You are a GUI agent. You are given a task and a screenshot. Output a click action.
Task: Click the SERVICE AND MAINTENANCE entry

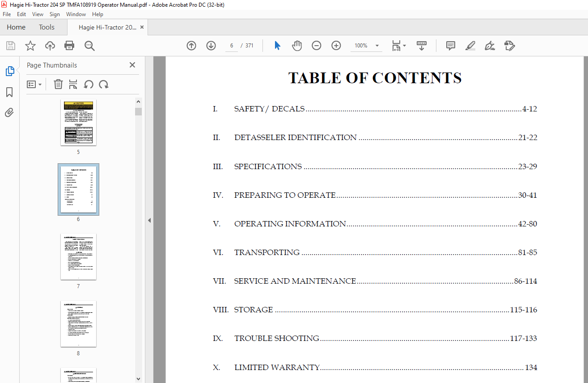[375, 281]
